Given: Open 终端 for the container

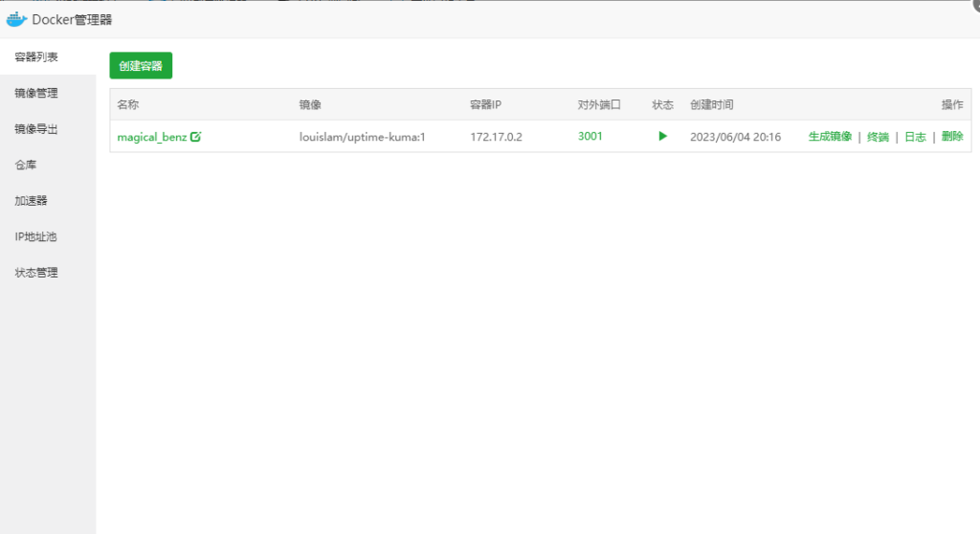Looking at the screenshot, I should click(x=878, y=137).
